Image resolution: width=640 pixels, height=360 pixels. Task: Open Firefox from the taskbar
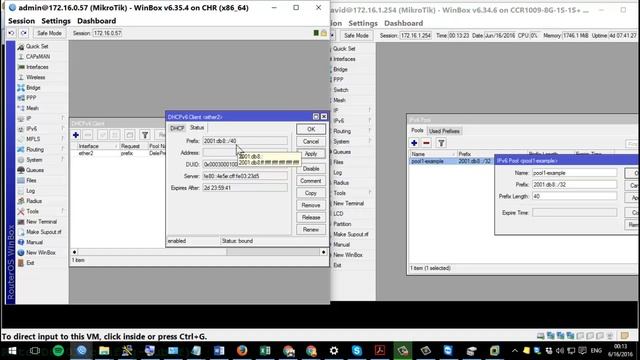point(242,351)
